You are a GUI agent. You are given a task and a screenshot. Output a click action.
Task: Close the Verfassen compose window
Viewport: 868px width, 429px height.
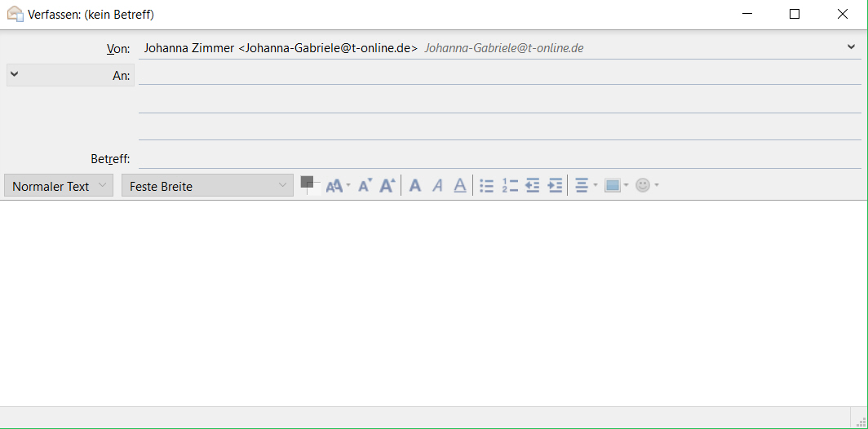843,14
